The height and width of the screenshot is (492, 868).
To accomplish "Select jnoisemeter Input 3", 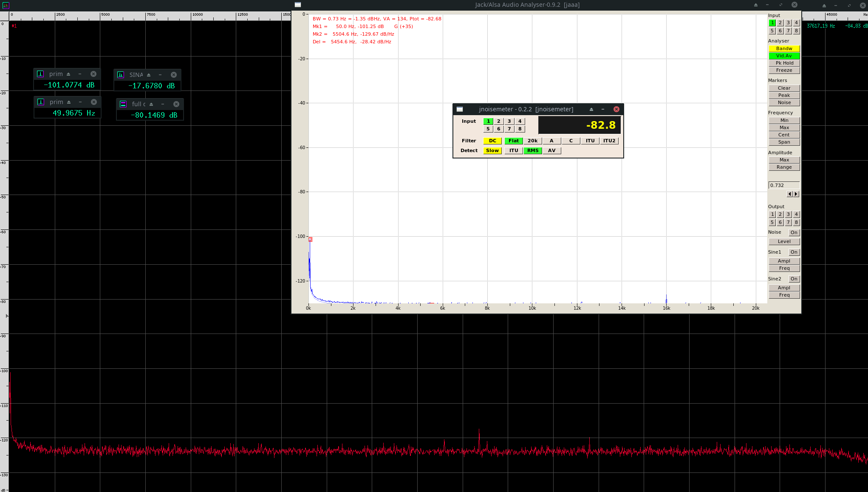I will tap(509, 121).
